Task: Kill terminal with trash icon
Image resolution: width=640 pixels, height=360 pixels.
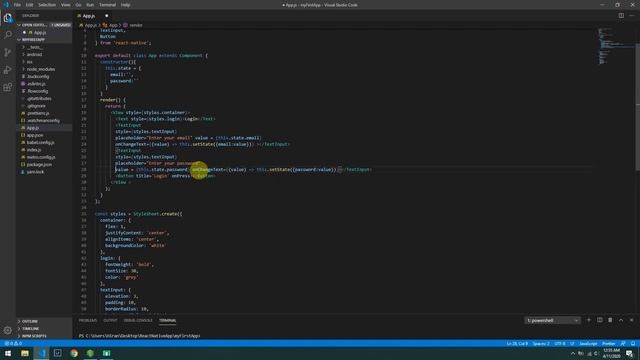Action: coord(610,320)
